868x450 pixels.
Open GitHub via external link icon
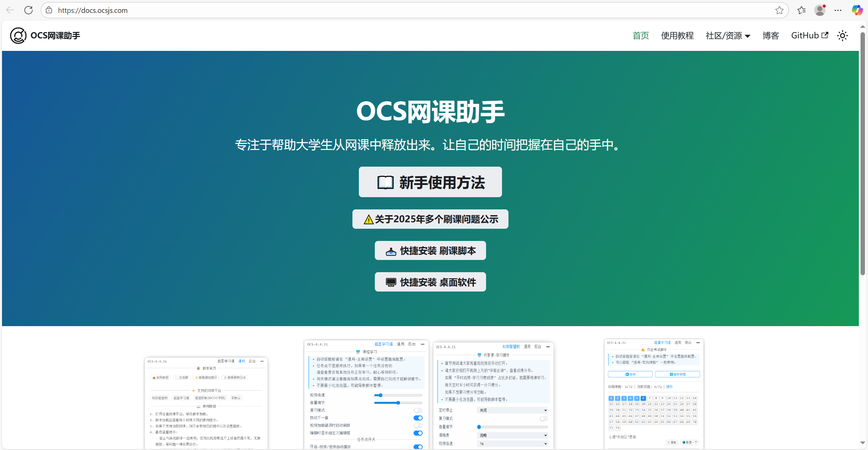pos(825,35)
